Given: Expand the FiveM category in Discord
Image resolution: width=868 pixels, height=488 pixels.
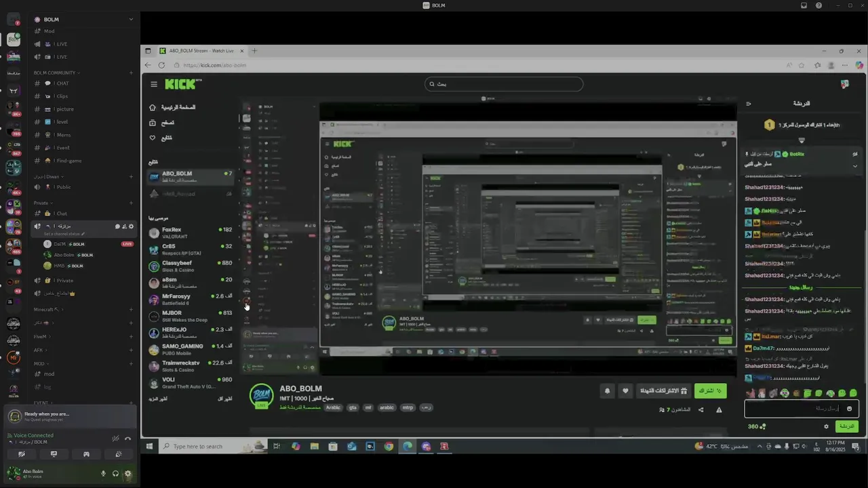Looking at the screenshot, I should click(x=43, y=336).
